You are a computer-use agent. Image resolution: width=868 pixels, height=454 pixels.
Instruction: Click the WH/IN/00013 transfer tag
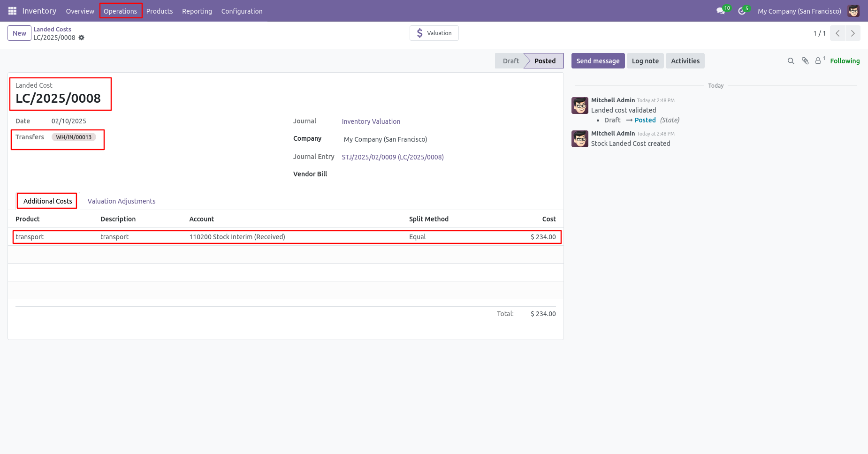pyautogui.click(x=74, y=137)
